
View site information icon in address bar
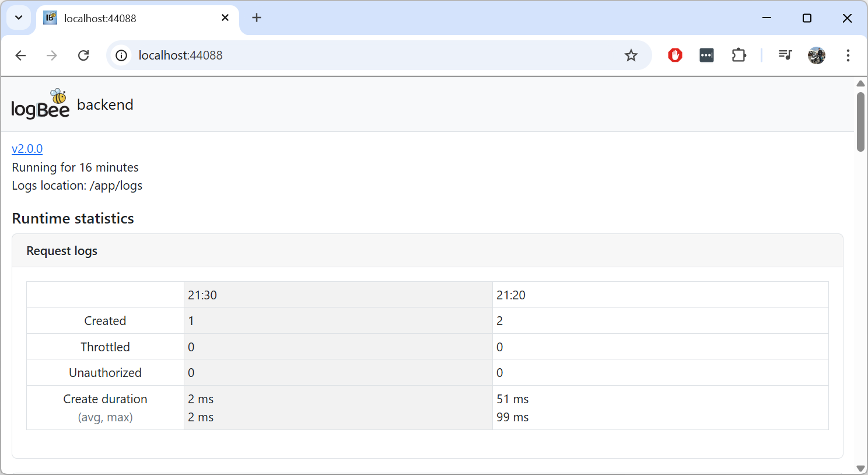[x=121, y=55]
